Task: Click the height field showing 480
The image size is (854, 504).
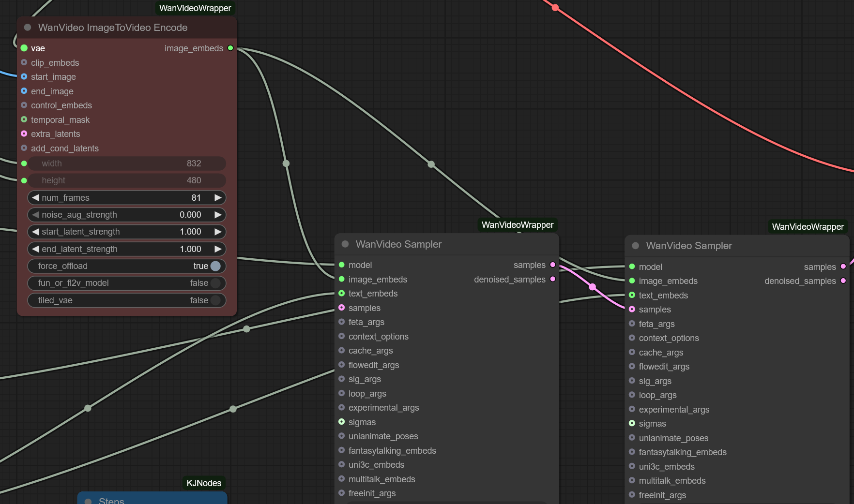Action: click(x=127, y=180)
